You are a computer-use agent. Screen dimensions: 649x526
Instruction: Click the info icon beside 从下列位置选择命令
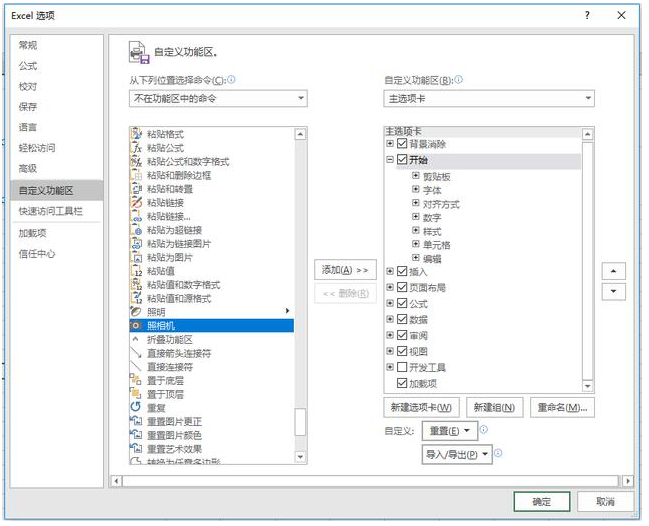[x=231, y=79]
